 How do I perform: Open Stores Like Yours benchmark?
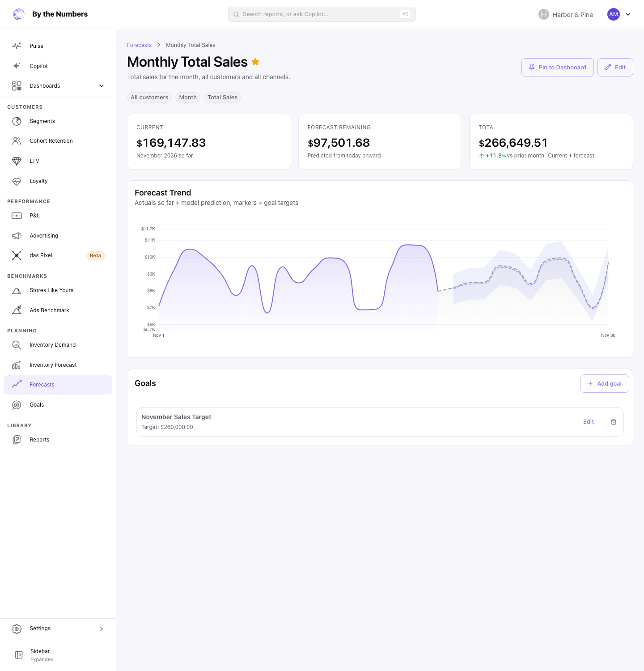[x=58, y=290]
